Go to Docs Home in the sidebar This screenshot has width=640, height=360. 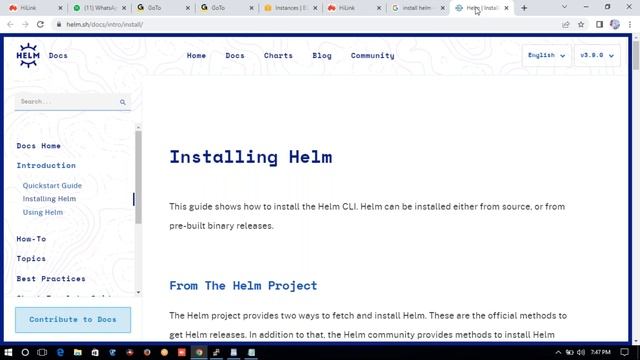click(x=38, y=146)
